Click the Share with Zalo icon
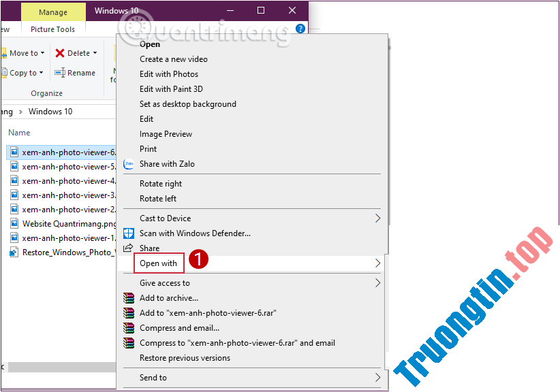 [x=129, y=164]
